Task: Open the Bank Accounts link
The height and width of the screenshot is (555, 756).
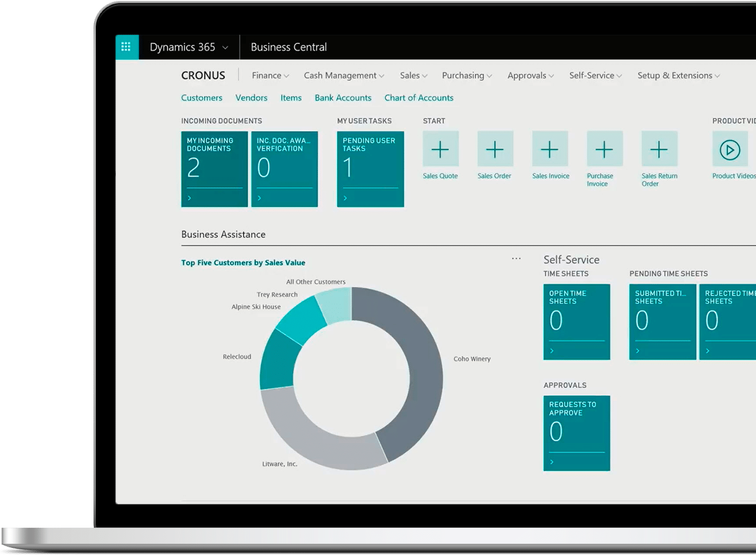Action: [x=343, y=98]
